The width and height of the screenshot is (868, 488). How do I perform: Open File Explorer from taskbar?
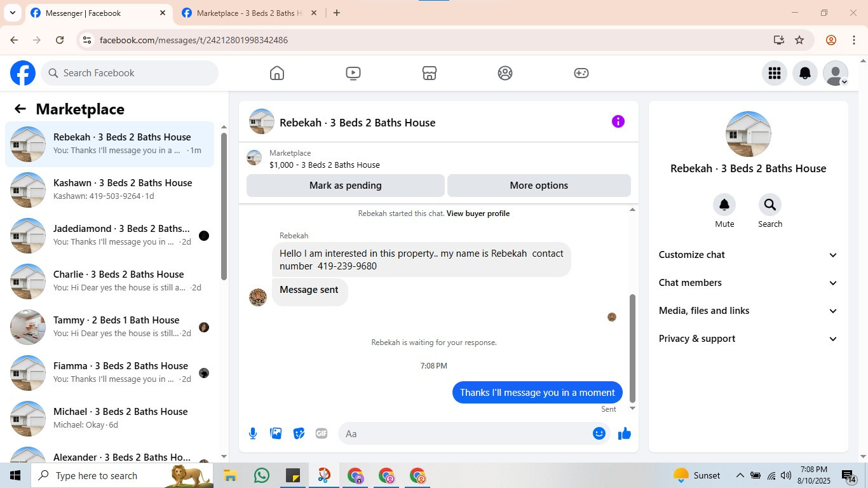230,475
